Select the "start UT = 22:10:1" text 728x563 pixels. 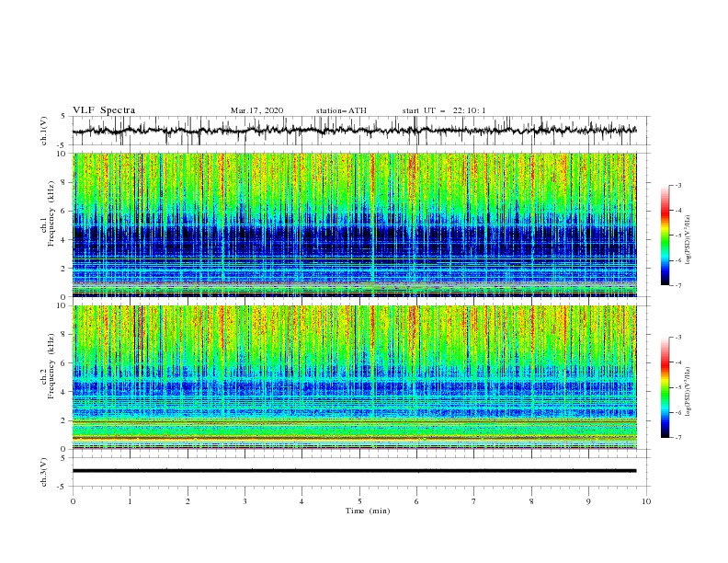coord(444,110)
